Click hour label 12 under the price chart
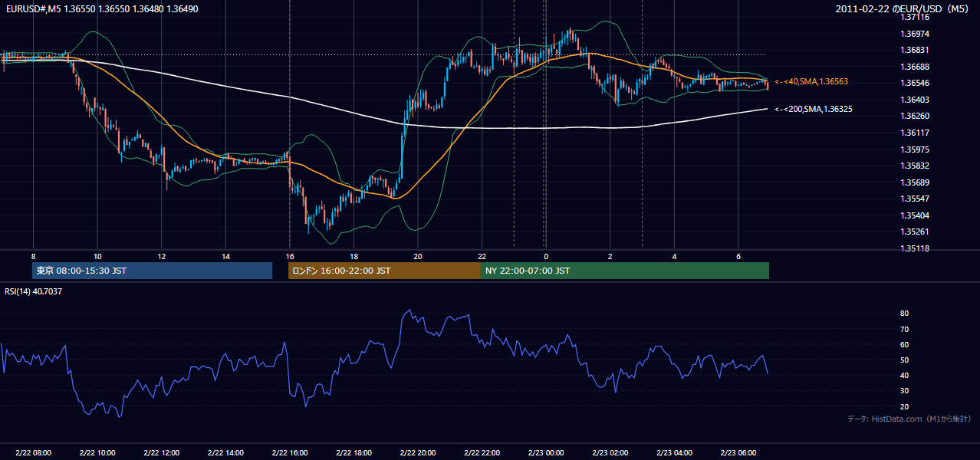The width and height of the screenshot is (980, 460). (x=162, y=256)
